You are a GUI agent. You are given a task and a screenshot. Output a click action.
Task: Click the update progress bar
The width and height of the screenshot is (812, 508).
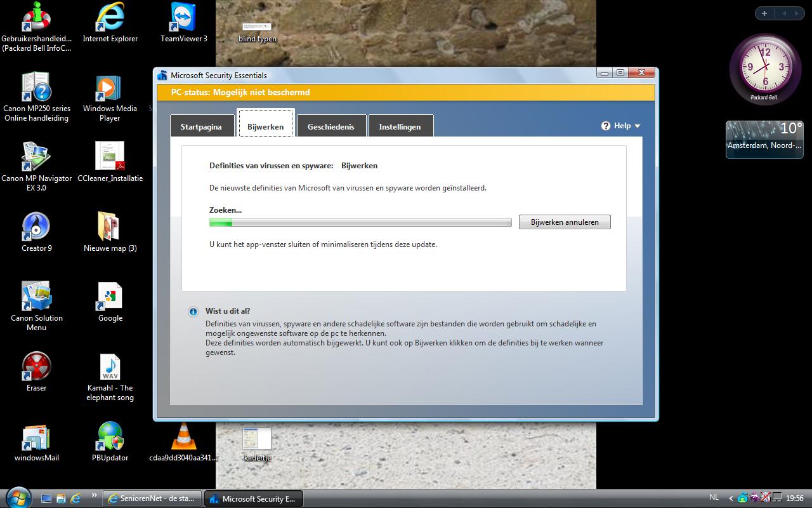360,222
